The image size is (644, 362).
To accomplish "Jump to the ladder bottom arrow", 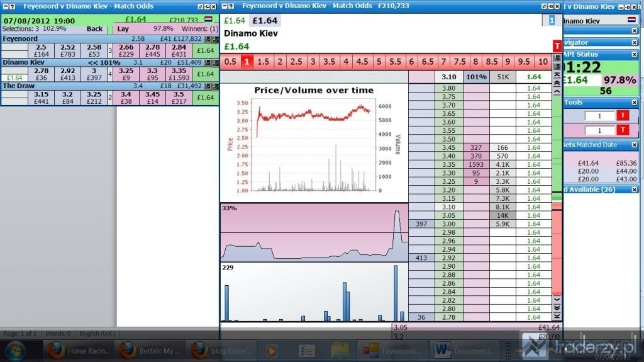I will point(557,316).
